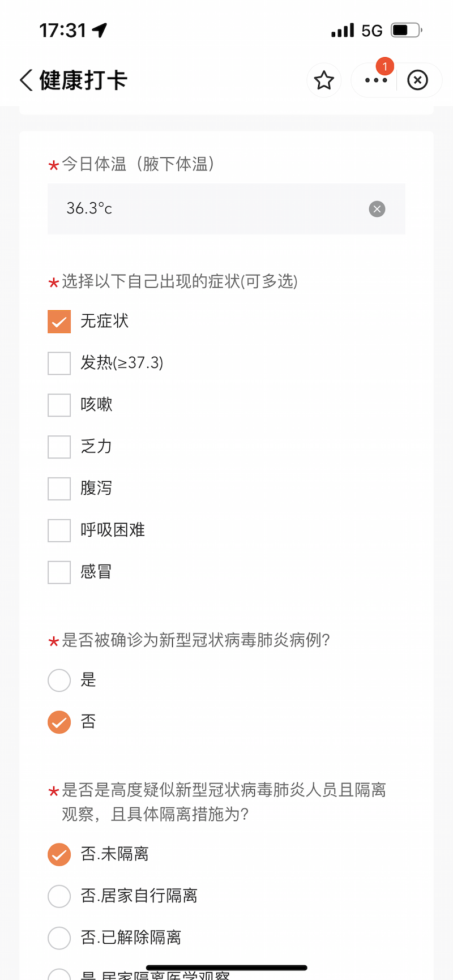Tap the 健康打卡 page title
This screenshot has height=980, width=453.
click(x=83, y=80)
